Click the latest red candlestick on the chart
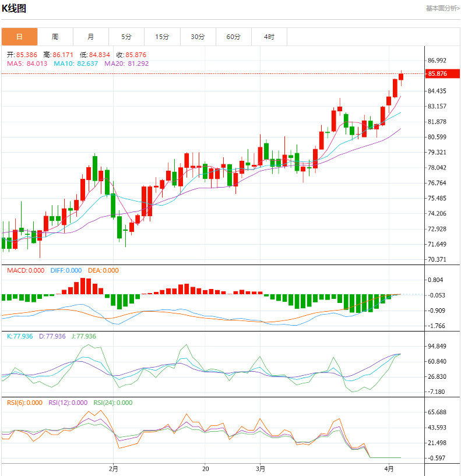Screen dimensions: 461x476 tap(401, 77)
